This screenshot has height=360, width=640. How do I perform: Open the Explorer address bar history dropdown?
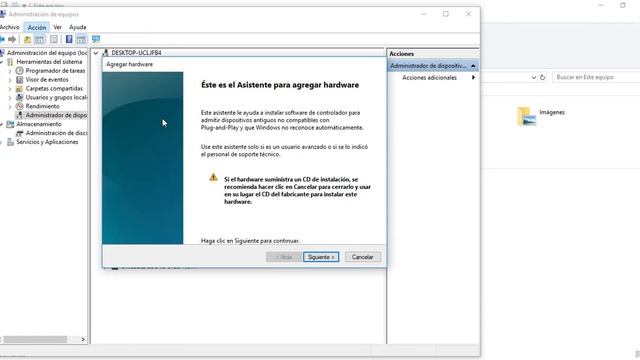(533, 78)
